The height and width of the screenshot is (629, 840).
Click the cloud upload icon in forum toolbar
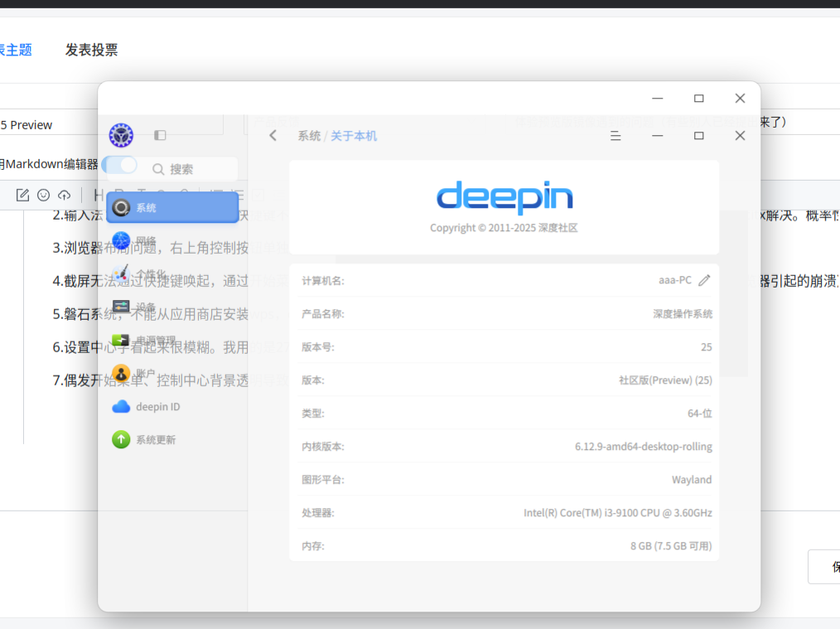65,195
